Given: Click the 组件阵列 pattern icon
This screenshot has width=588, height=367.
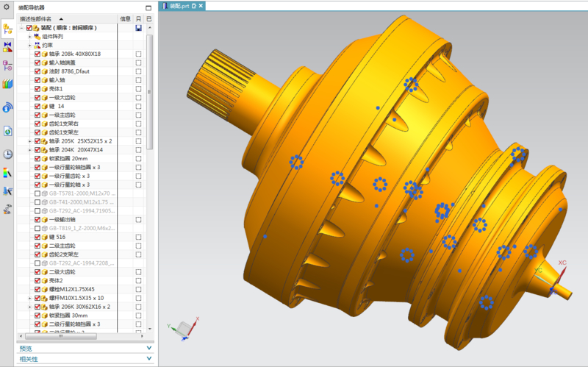Looking at the screenshot, I should pyautogui.click(x=37, y=36).
